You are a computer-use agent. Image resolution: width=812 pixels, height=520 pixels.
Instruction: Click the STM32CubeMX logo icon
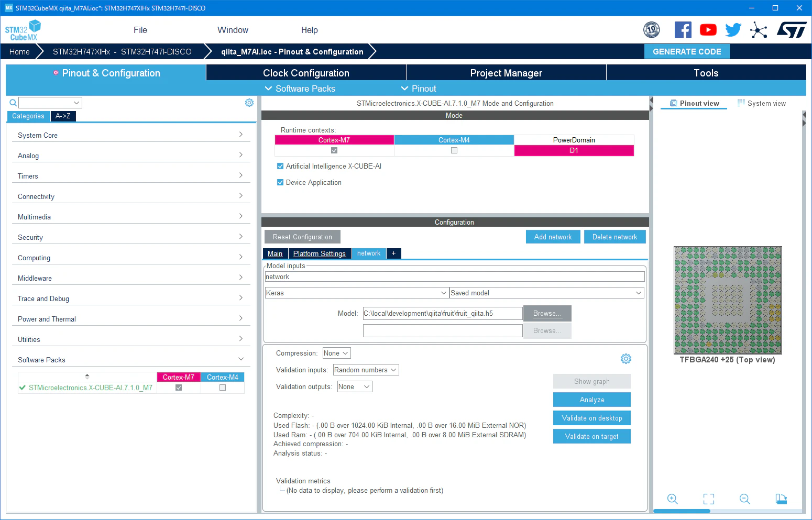coord(23,30)
